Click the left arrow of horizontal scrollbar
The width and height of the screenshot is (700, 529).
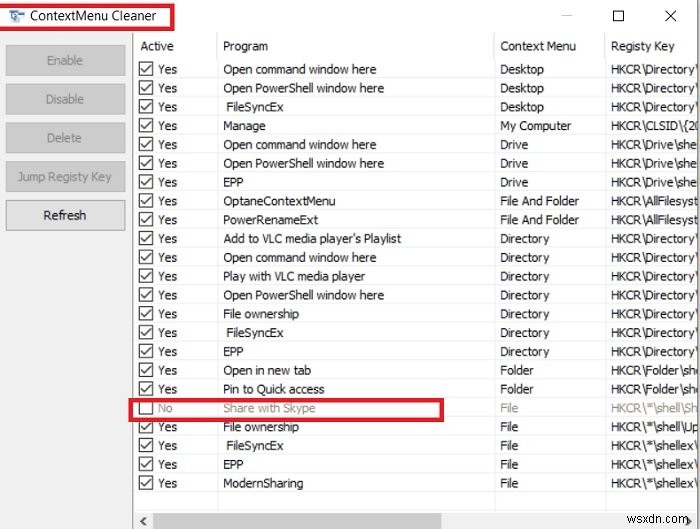pyautogui.click(x=143, y=521)
